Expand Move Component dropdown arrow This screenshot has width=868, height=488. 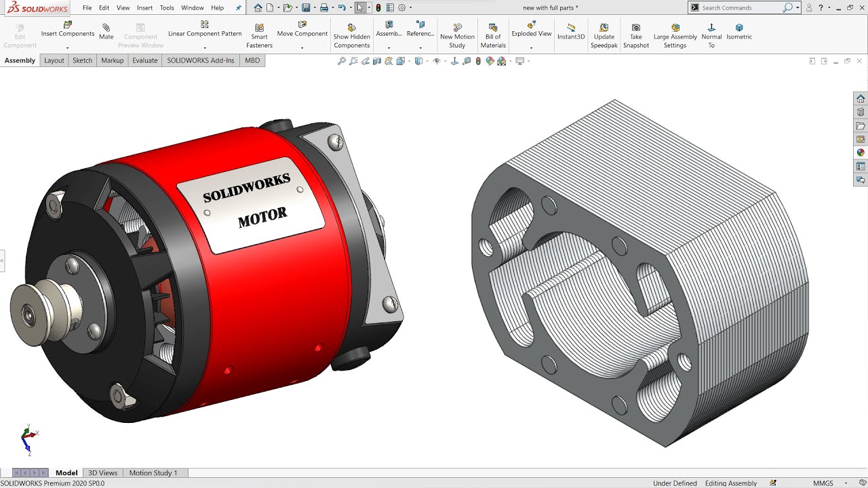(302, 47)
